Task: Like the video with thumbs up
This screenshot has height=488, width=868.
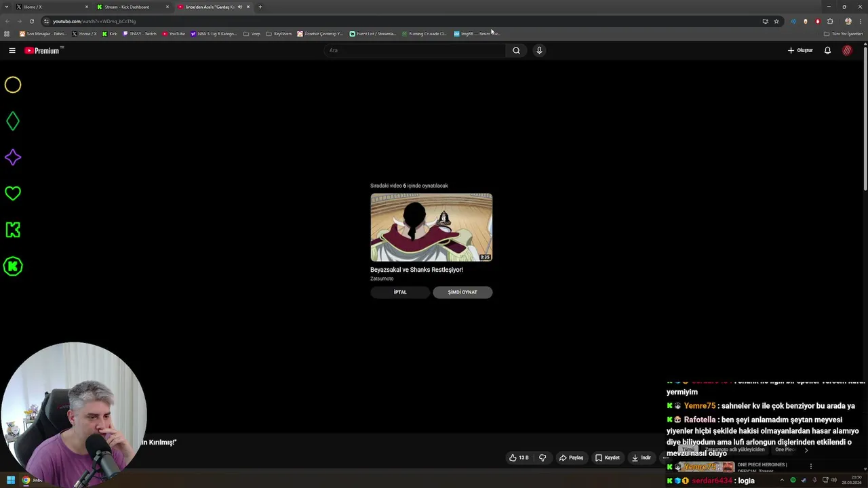Action: tap(519, 457)
